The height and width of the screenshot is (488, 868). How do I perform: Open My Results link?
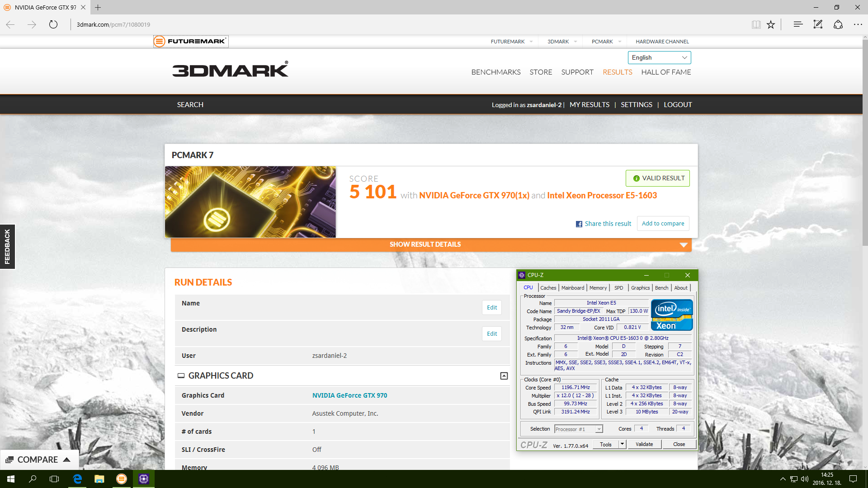click(590, 105)
